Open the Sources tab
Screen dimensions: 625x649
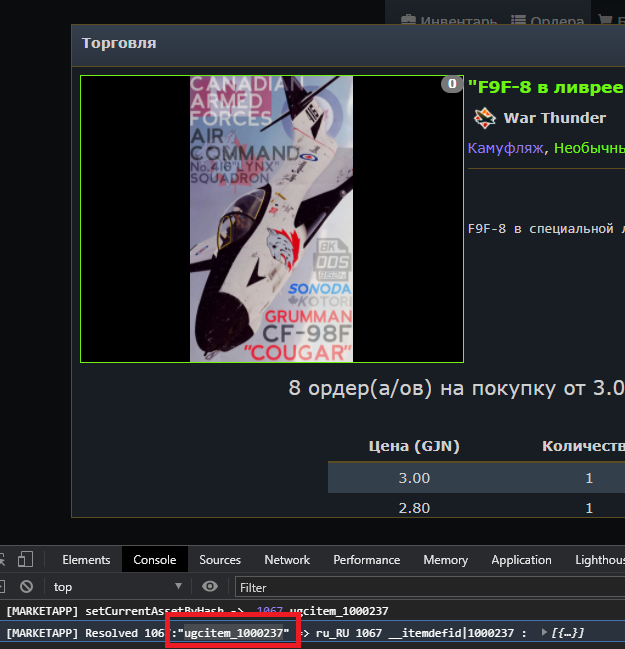pos(220,560)
